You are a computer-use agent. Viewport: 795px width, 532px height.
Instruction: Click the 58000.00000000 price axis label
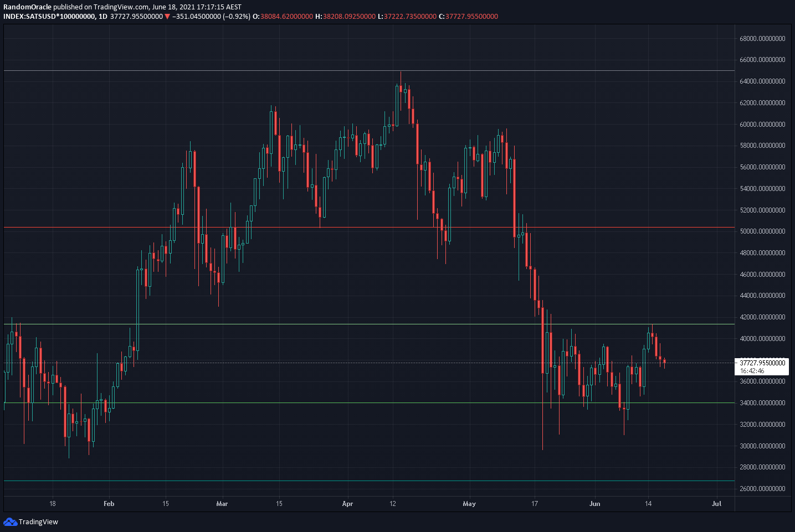click(x=762, y=146)
